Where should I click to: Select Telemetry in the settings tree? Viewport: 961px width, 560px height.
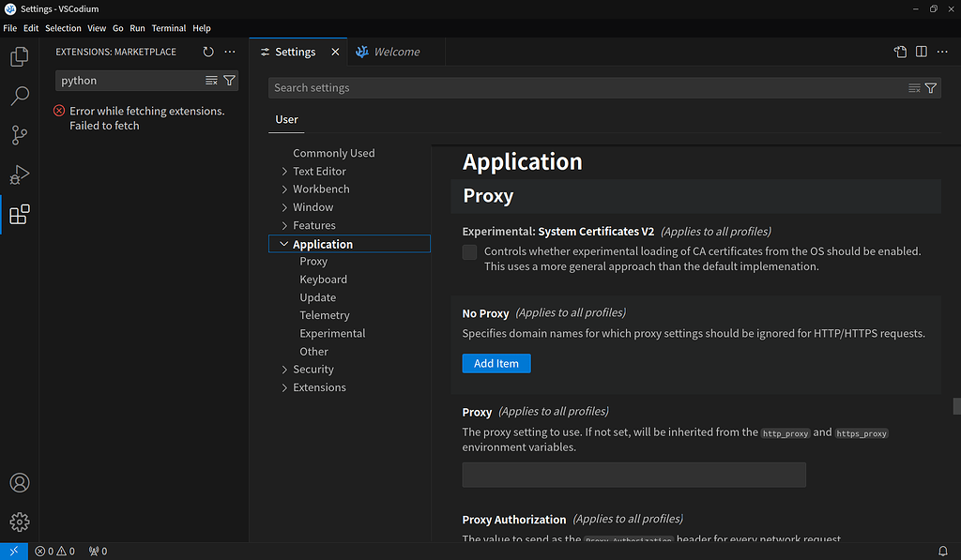tap(324, 315)
